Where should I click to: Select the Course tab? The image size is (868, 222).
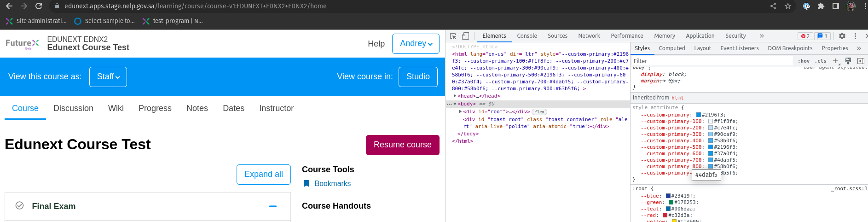point(25,108)
